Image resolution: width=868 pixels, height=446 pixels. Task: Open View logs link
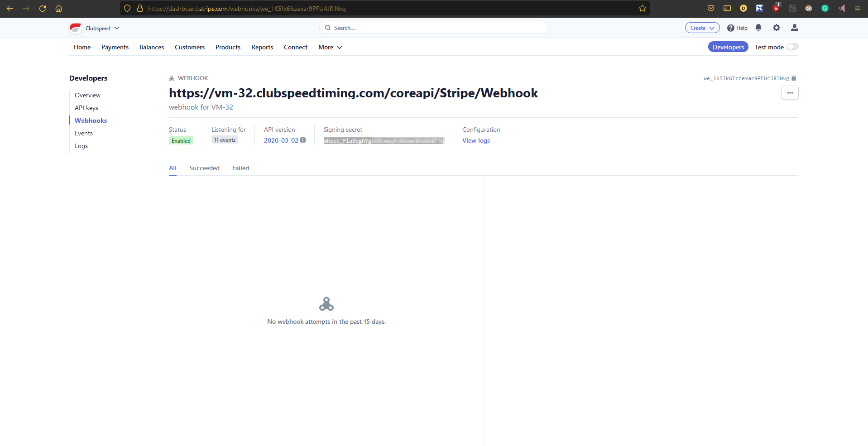(476, 140)
